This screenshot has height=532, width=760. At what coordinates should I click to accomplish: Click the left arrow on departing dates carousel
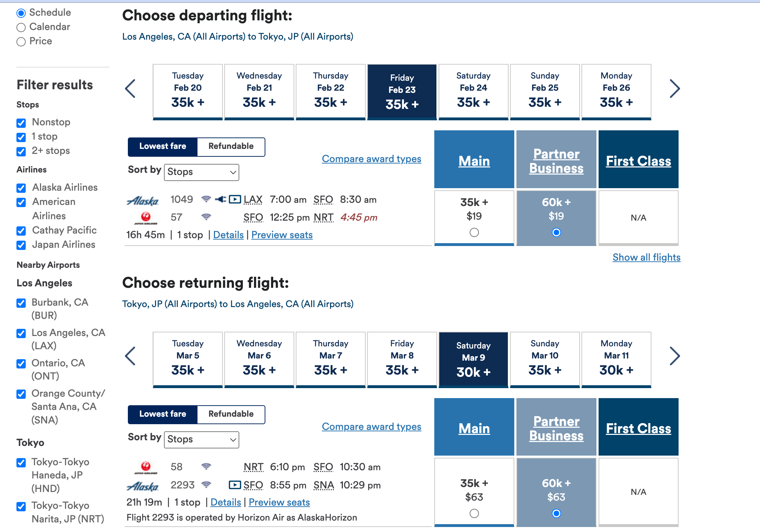(130, 89)
